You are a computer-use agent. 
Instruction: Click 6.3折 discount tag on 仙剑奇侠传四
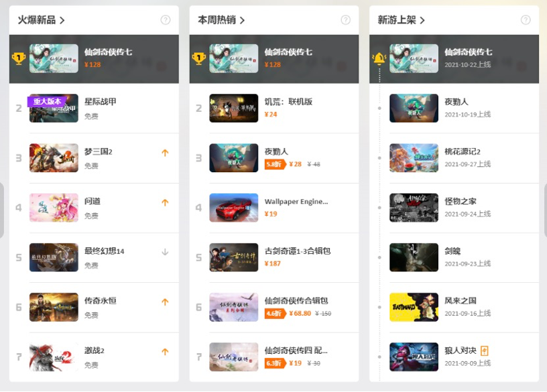[276, 363]
